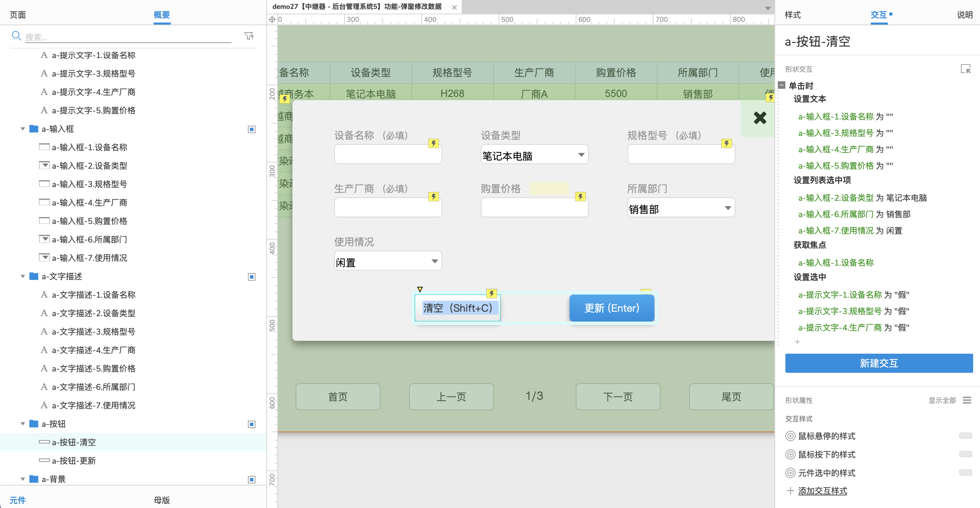Collapse the a-背景 folder
Viewport: 980px width, 508px height.
click(23, 479)
